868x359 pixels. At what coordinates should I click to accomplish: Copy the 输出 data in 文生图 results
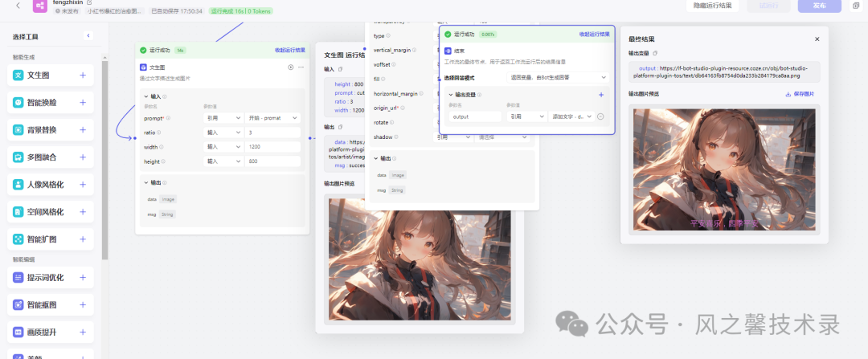[341, 127]
